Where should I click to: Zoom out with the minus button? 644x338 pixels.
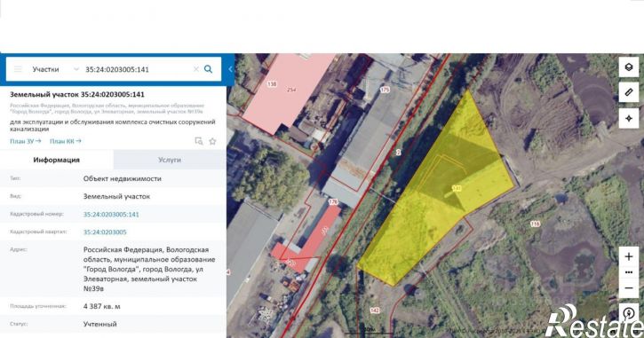[x=629, y=288]
